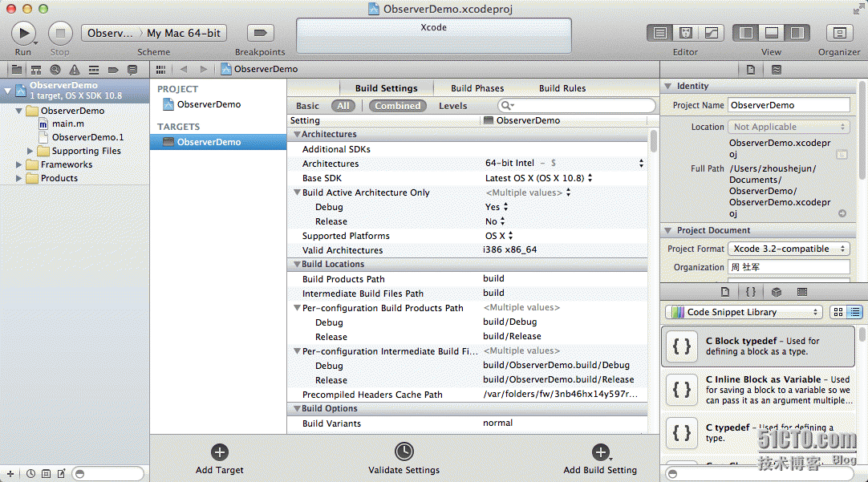
Task: Edit the Project Name field
Action: (789, 105)
